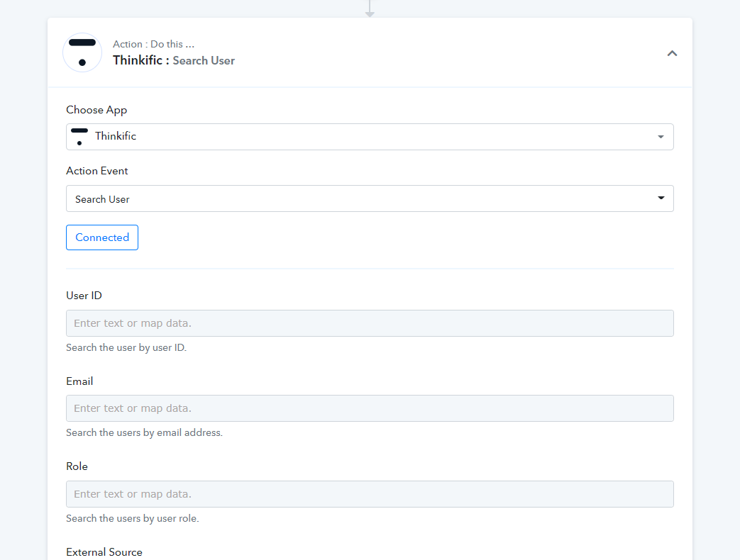Click the 'Action : Do this ...' text
The height and width of the screenshot is (560, 740).
coord(153,44)
